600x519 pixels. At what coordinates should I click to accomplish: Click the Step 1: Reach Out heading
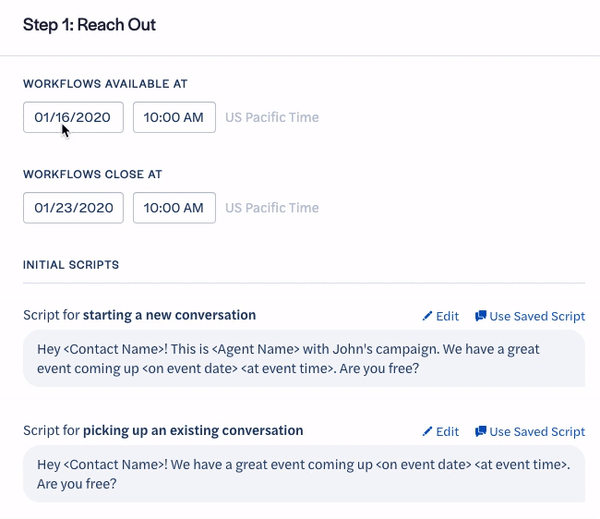pos(89,23)
